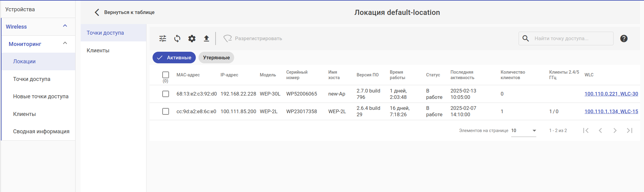Click the upload arrow icon

[x=206, y=39]
